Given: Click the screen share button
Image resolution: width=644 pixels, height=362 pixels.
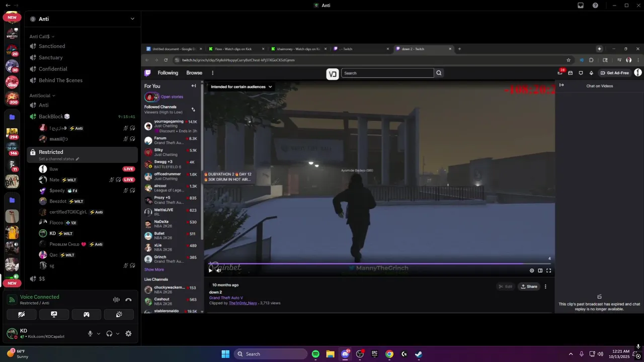Looking at the screenshot, I should 54,314.
